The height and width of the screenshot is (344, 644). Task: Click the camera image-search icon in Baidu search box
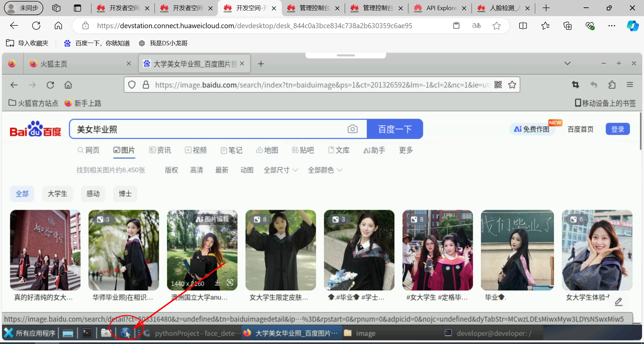coord(353,129)
